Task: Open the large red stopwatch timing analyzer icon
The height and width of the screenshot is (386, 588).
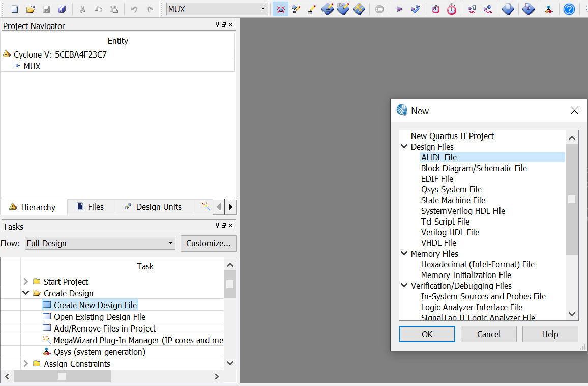Action: 452,9
